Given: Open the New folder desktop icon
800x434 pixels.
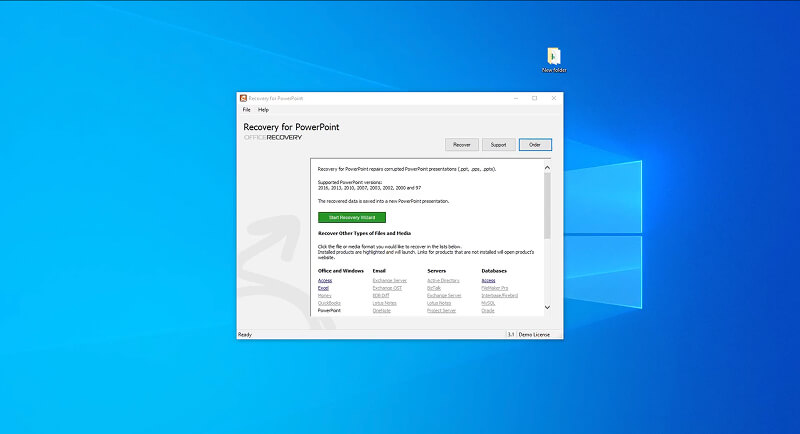Looking at the screenshot, I should tap(554, 57).
